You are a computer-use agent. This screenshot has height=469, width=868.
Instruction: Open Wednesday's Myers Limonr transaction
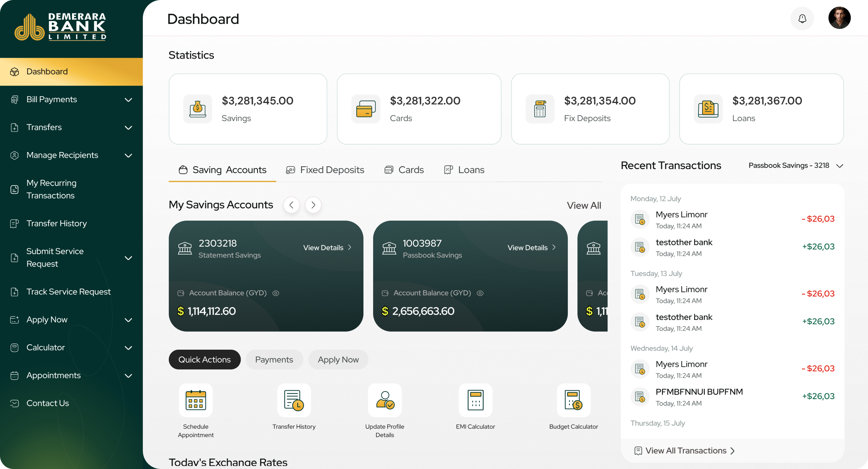pyautogui.click(x=732, y=369)
